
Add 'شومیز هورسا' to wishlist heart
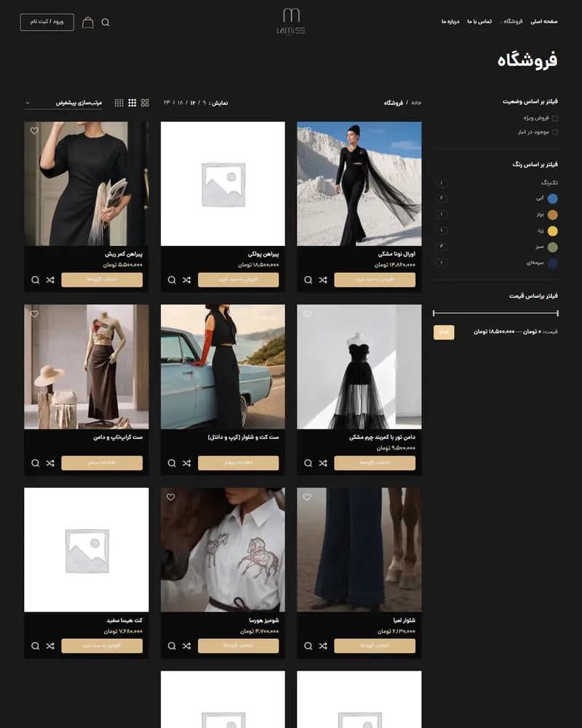pyautogui.click(x=171, y=496)
